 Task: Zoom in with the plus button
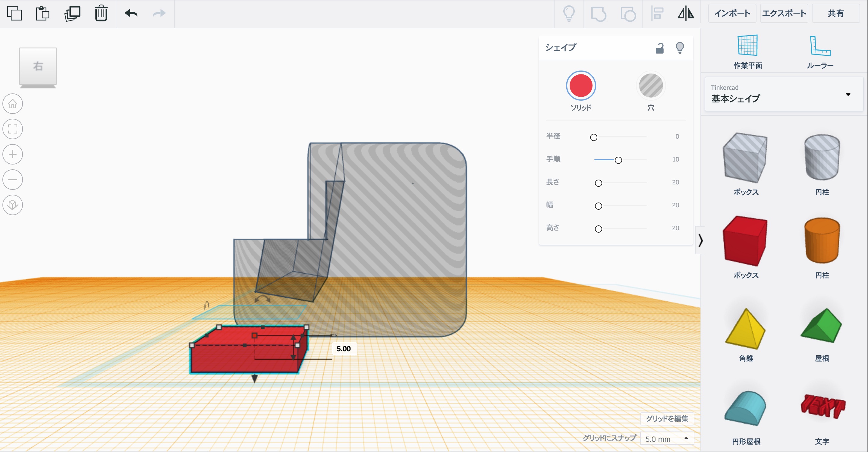13,154
